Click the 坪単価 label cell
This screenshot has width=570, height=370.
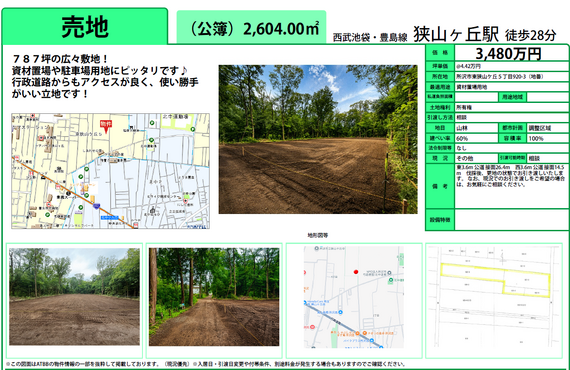click(x=440, y=67)
